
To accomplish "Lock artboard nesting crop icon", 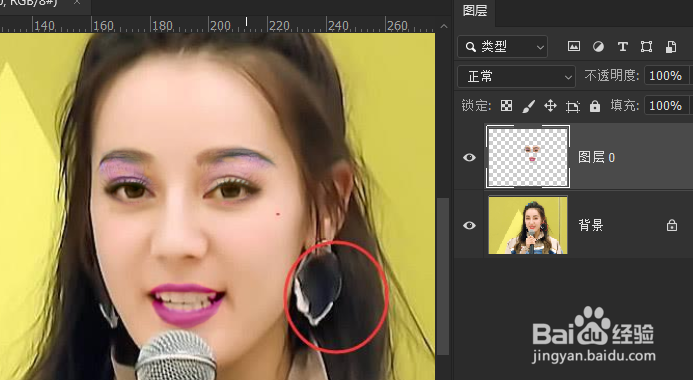I will (x=573, y=106).
